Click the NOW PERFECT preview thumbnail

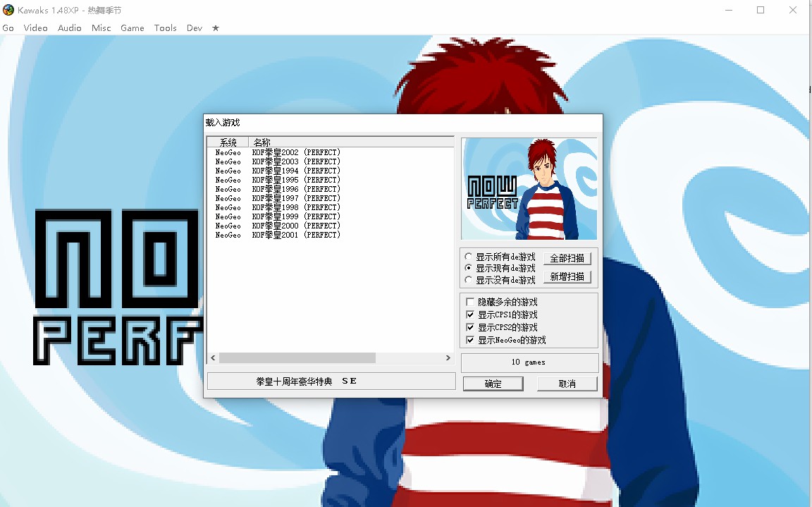click(x=529, y=188)
